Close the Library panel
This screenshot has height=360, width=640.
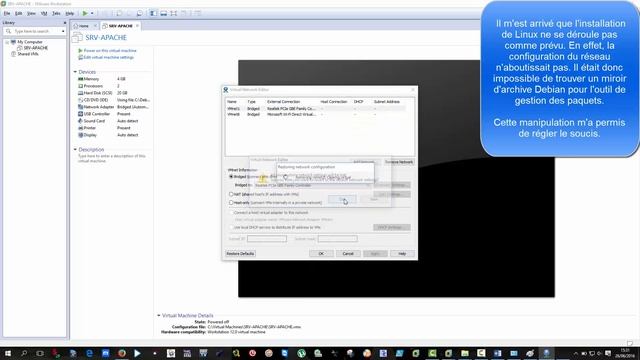(65, 23)
